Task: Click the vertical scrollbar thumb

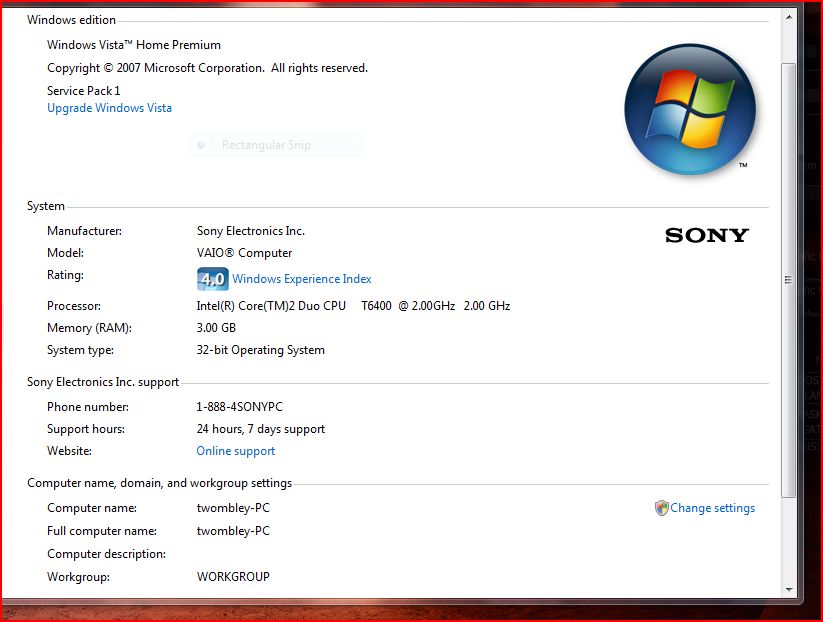Action: pyautogui.click(x=788, y=280)
